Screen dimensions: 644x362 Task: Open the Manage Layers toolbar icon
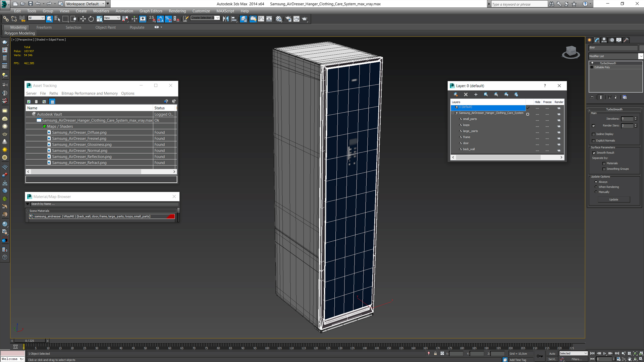click(x=244, y=19)
